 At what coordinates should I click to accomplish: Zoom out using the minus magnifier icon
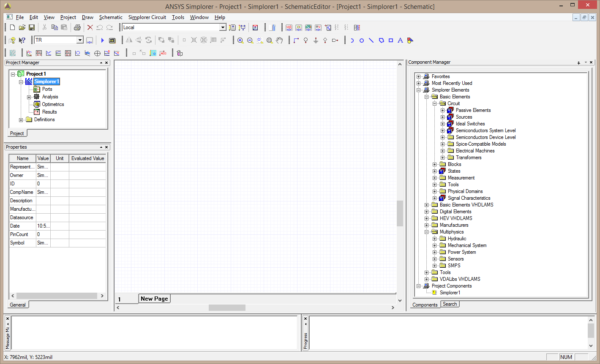click(250, 40)
